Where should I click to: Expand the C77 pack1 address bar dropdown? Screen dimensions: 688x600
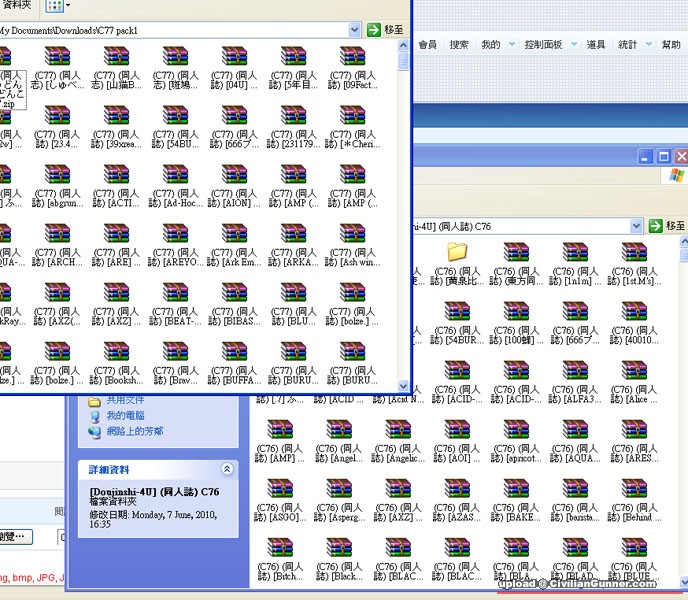354,30
